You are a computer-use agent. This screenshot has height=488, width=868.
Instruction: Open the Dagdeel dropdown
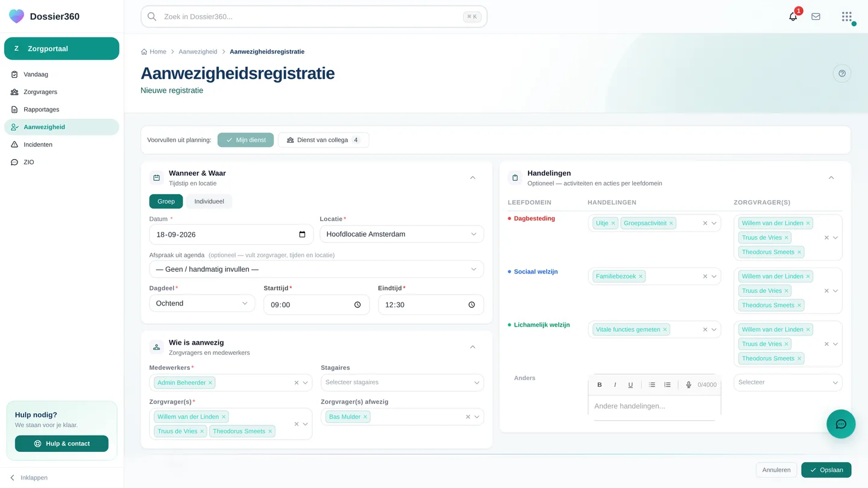click(202, 304)
